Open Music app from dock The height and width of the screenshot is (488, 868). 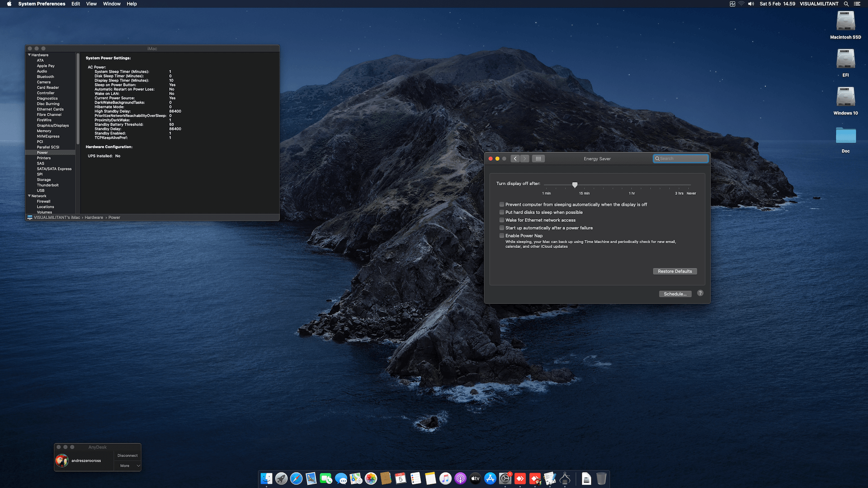click(445, 479)
